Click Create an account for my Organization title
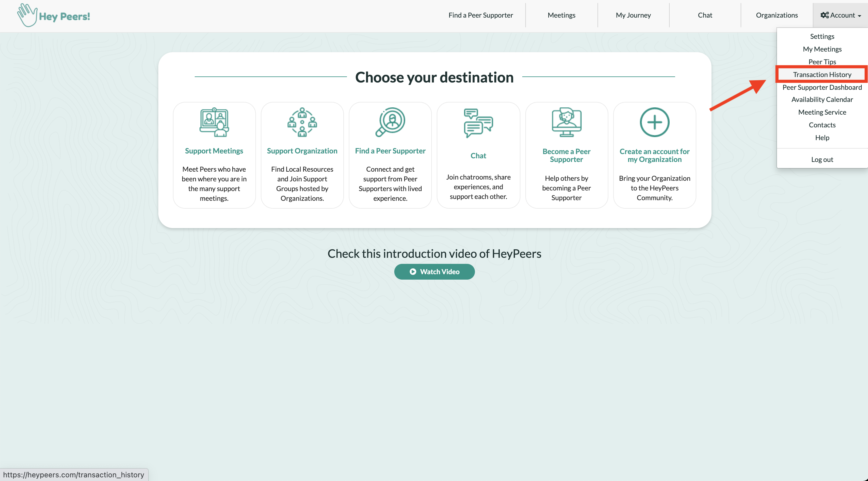The height and width of the screenshot is (481, 868). [654, 155]
